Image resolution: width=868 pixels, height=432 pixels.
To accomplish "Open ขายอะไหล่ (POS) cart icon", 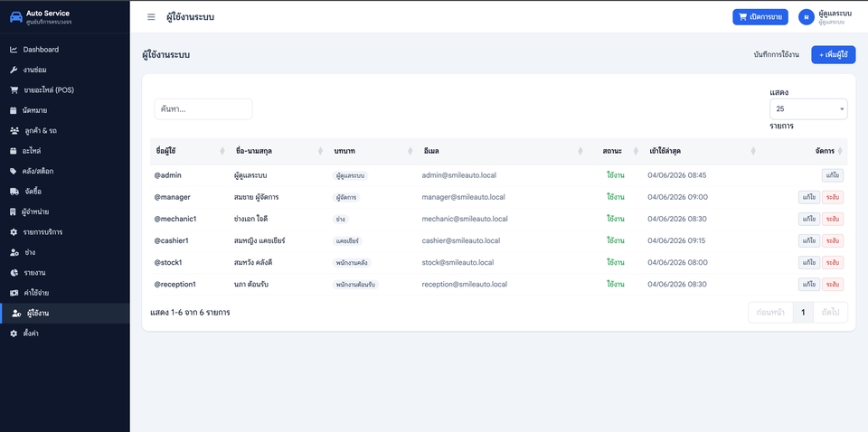I will click(x=14, y=90).
